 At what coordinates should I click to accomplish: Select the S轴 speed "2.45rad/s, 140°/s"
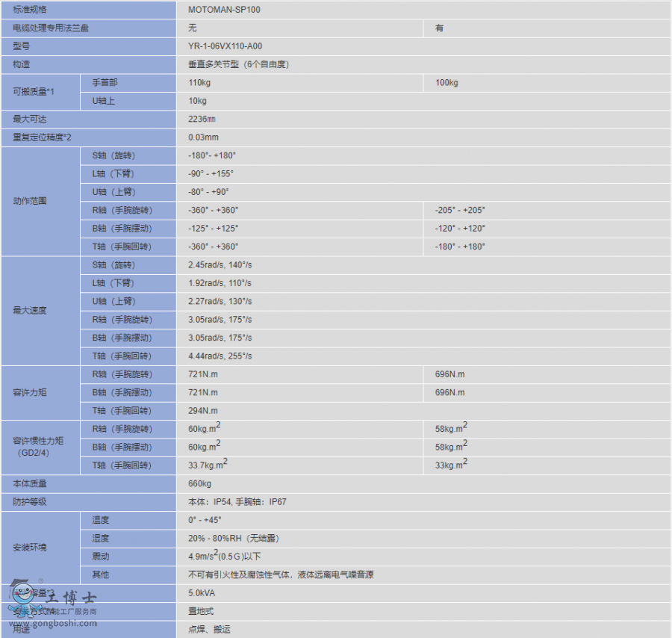click(220, 265)
